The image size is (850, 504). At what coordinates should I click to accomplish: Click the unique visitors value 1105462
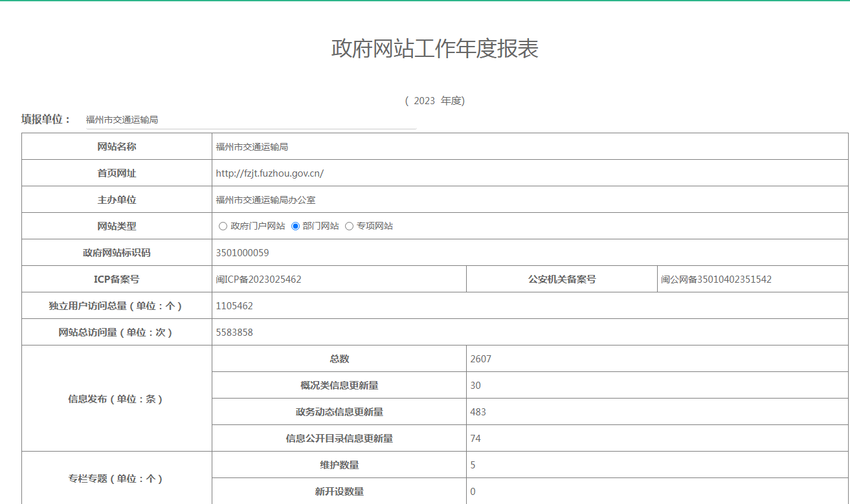(x=234, y=306)
